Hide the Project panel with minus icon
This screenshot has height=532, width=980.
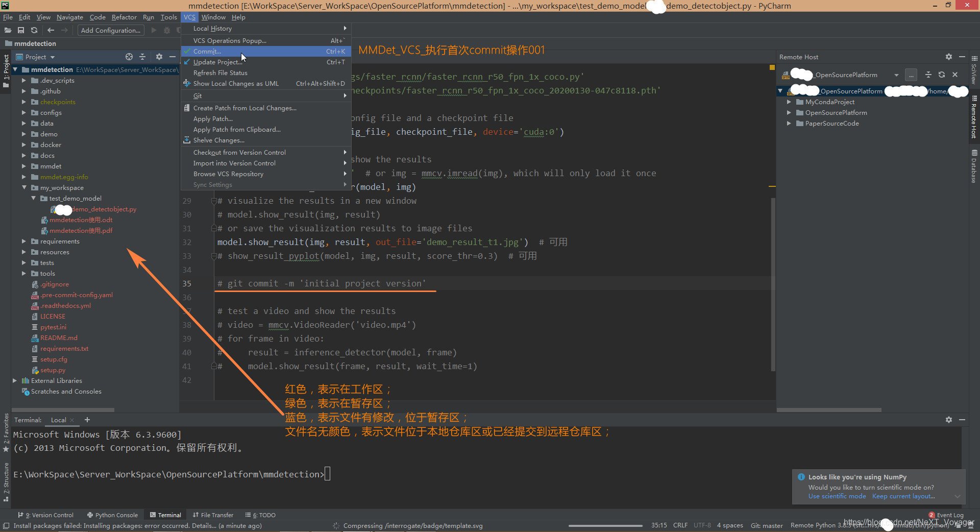[173, 57]
